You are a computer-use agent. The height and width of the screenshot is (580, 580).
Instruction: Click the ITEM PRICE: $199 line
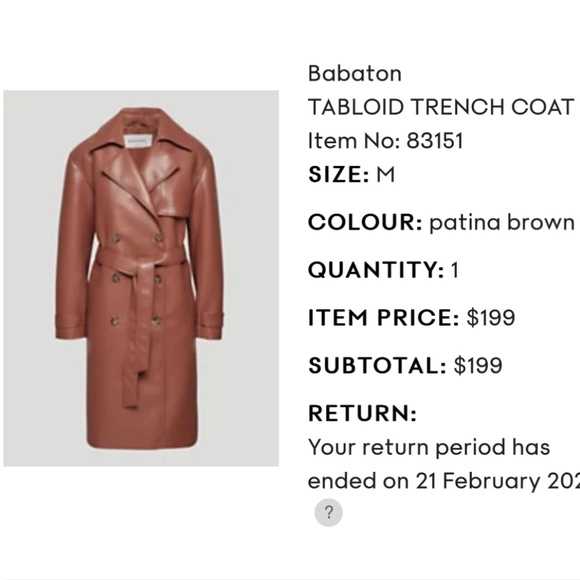point(411,317)
